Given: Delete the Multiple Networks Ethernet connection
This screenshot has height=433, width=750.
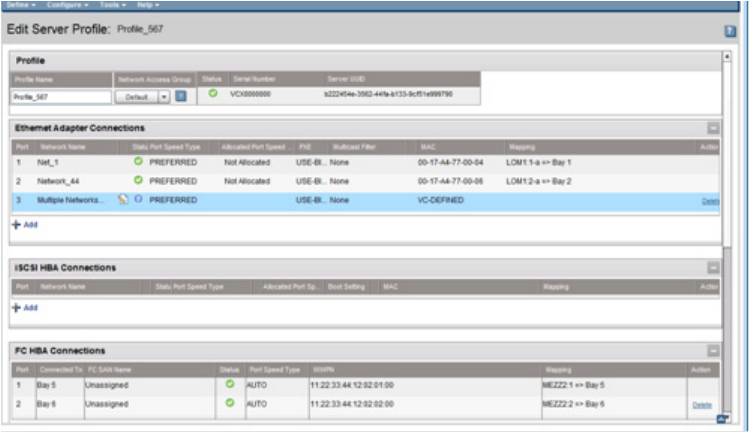Looking at the screenshot, I should pyautogui.click(x=710, y=201).
